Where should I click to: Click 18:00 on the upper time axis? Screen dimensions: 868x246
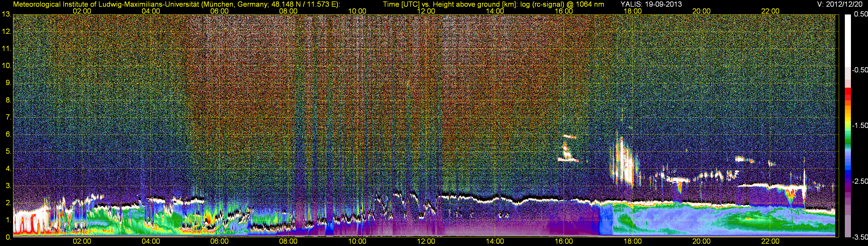(632, 11)
